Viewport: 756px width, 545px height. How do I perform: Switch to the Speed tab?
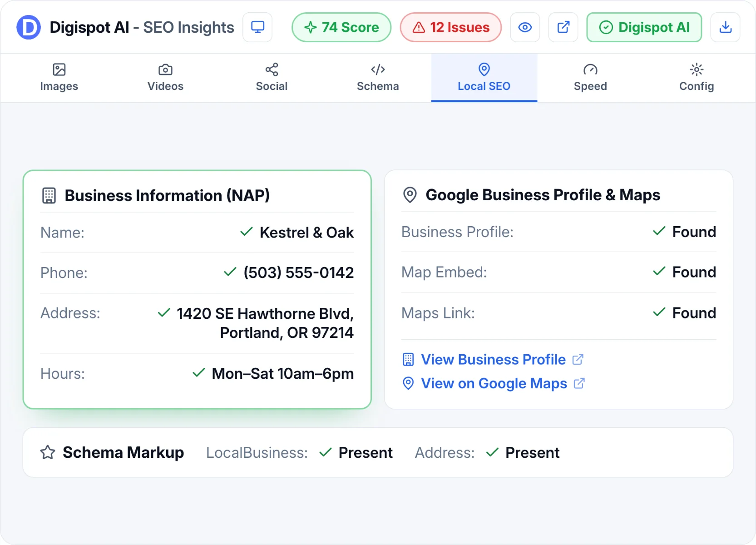click(x=590, y=78)
